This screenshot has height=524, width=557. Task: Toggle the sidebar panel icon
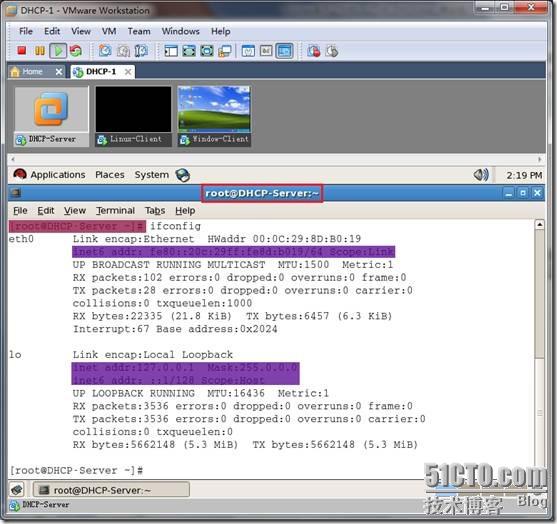pos(171,51)
